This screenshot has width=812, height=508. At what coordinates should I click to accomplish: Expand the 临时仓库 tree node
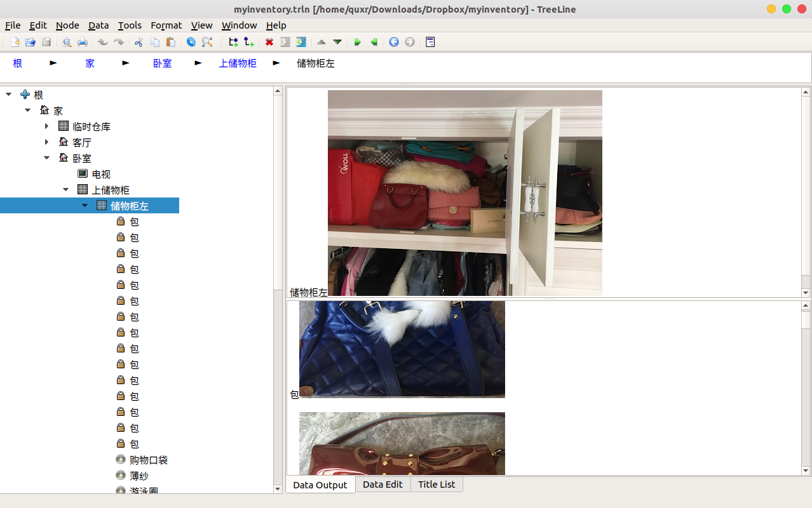pos(47,126)
